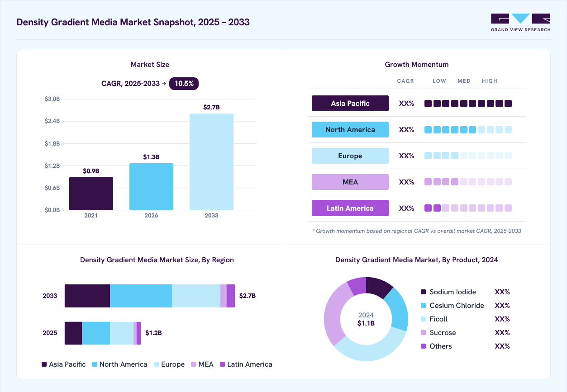Screen dimensions: 567x392
Task: Click the North America legend swatch
Action: (x=95, y=364)
